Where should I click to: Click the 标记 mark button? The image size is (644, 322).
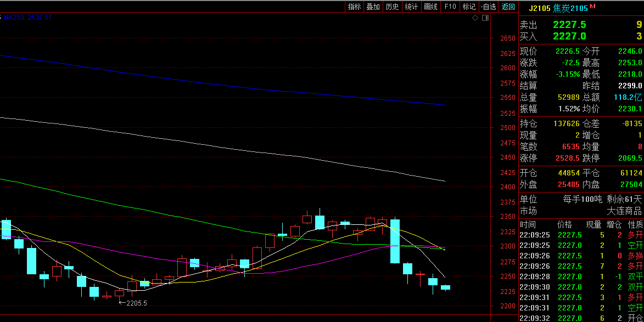(x=469, y=7)
